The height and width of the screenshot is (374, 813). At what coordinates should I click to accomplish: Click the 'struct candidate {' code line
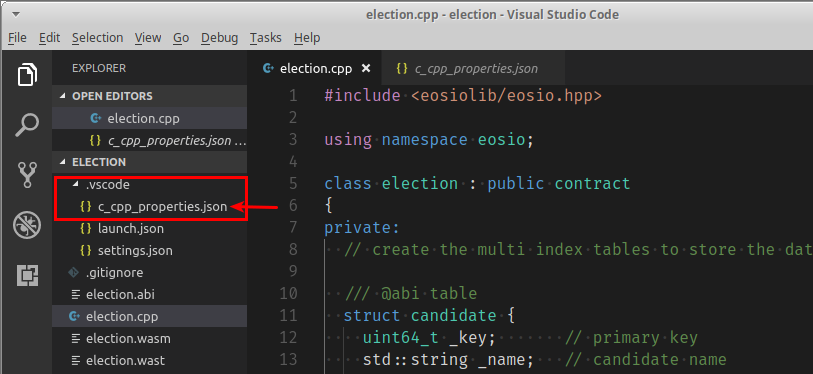point(429,315)
